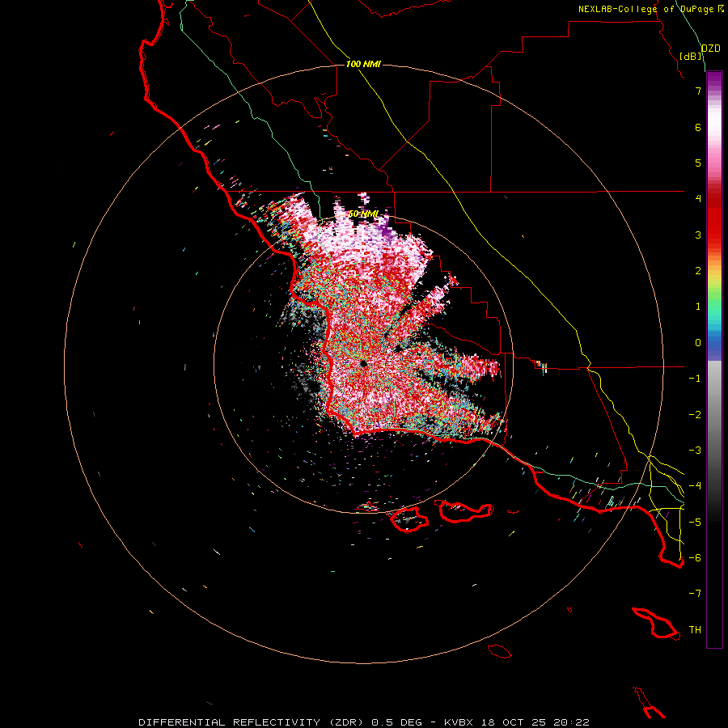728x728 pixels.
Task: Select the -2 value on the dB scale
Action: pyautogui.click(x=695, y=415)
